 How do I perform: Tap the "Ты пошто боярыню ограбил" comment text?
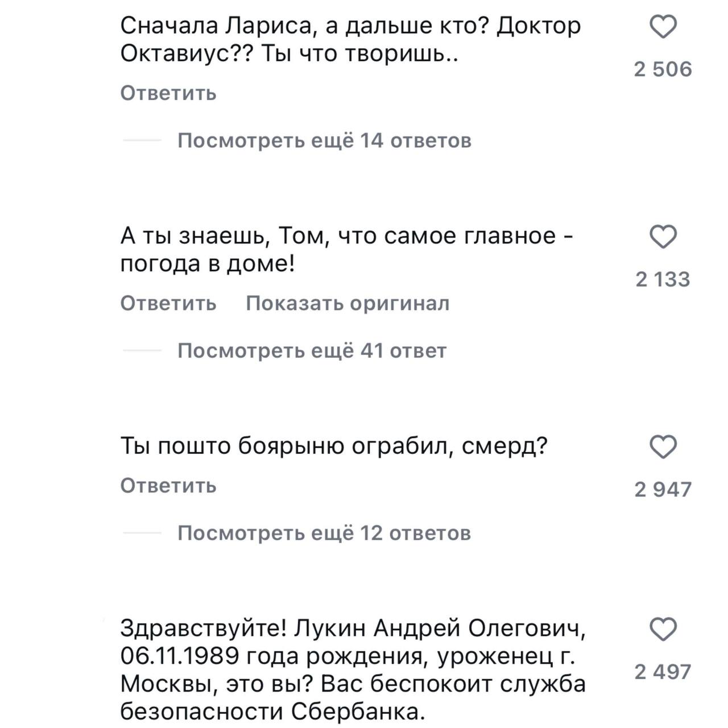point(333,446)
